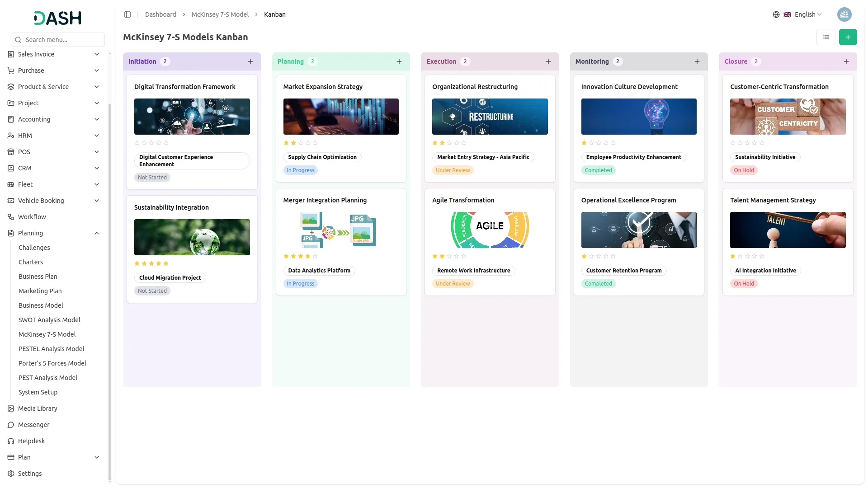Add a card to the Initiation column
This screenshot has height=488, width=868.
[x=250, y=61]
